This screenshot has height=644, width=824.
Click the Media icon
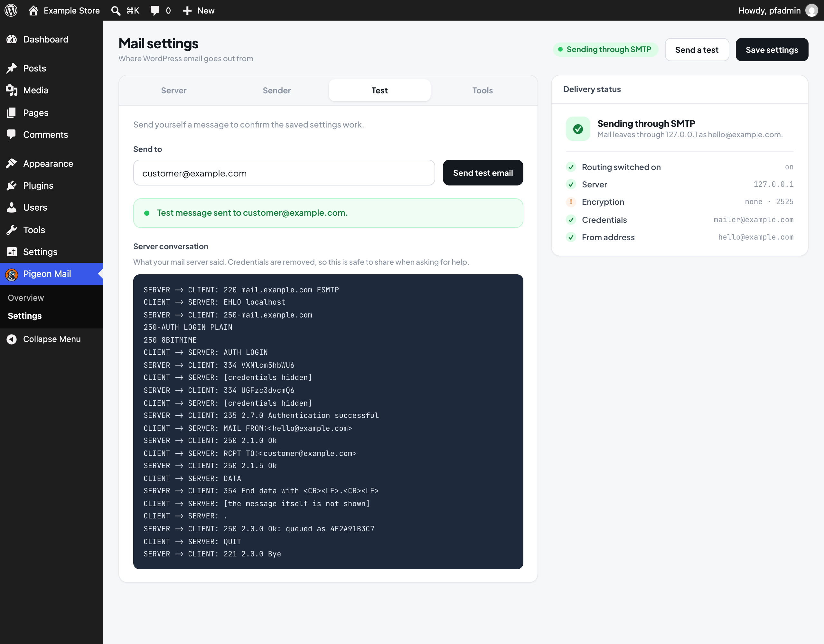point(12,90)
